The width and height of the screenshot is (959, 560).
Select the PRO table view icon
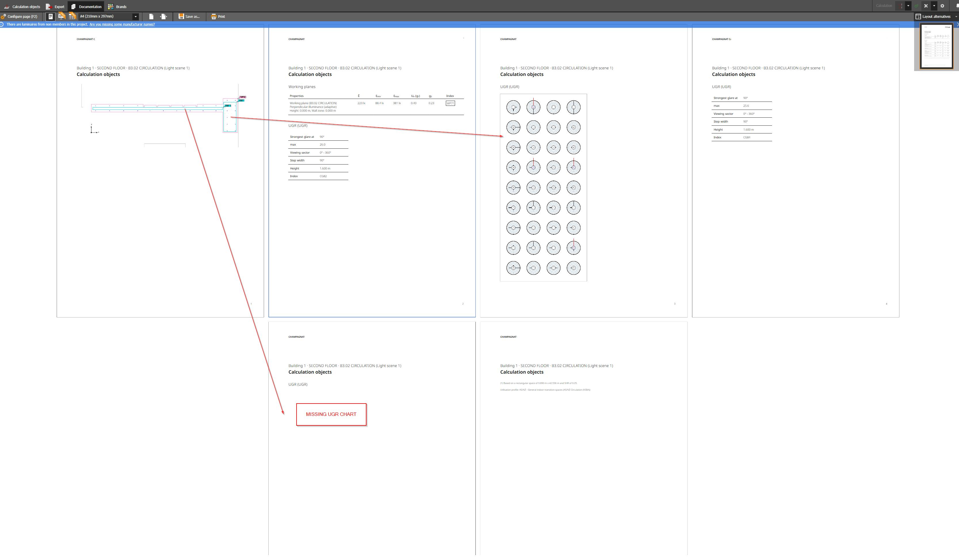point(72,16)
